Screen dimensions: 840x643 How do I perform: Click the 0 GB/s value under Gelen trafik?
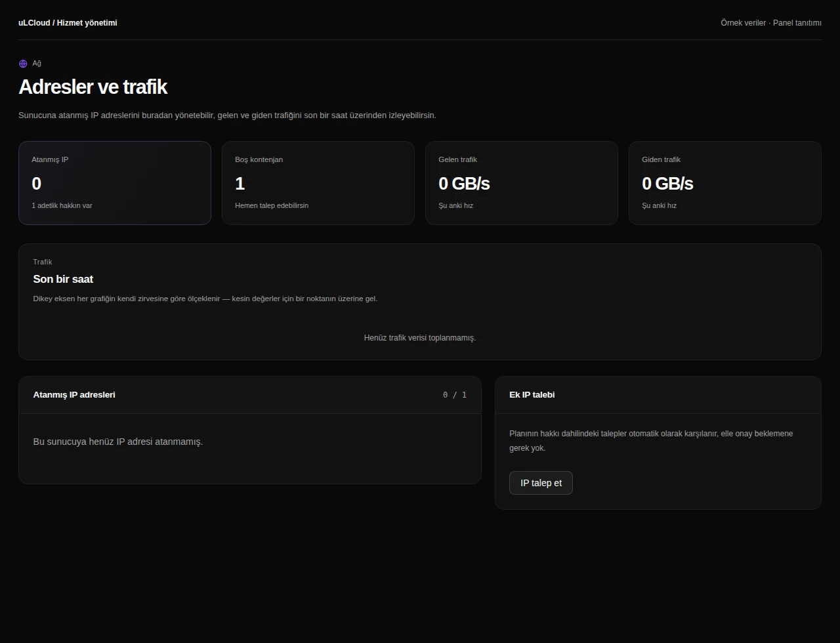(x=464, y=184)
